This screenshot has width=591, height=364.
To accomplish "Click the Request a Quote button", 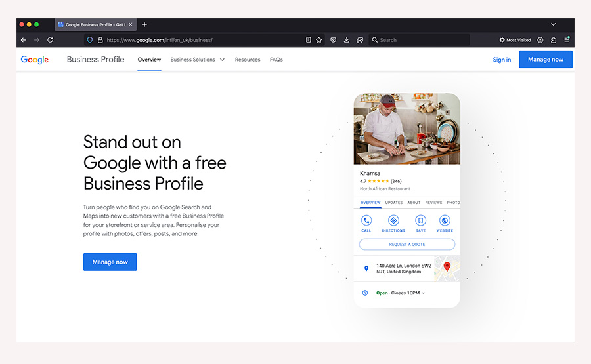I will (407, 244).
